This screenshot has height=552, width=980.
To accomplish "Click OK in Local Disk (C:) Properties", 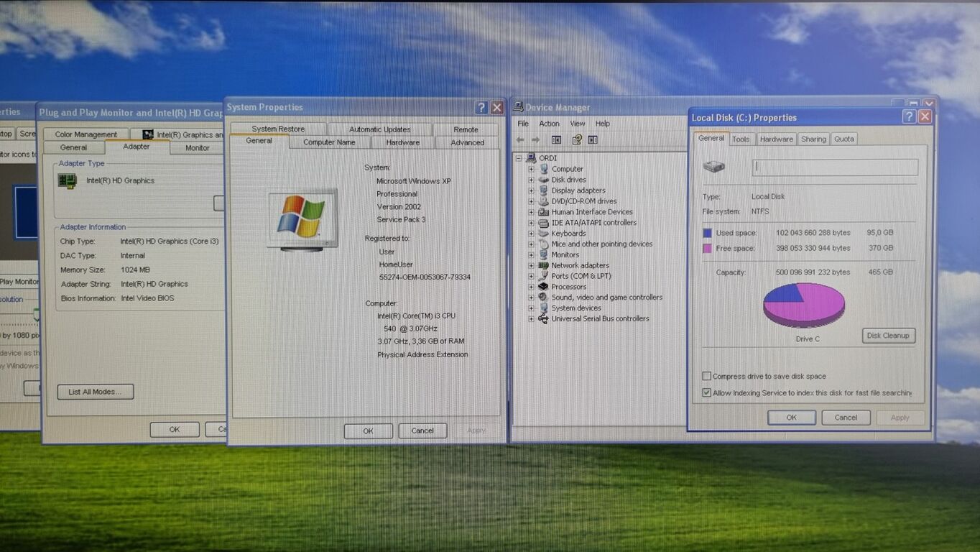I will [x=791, y=418].
